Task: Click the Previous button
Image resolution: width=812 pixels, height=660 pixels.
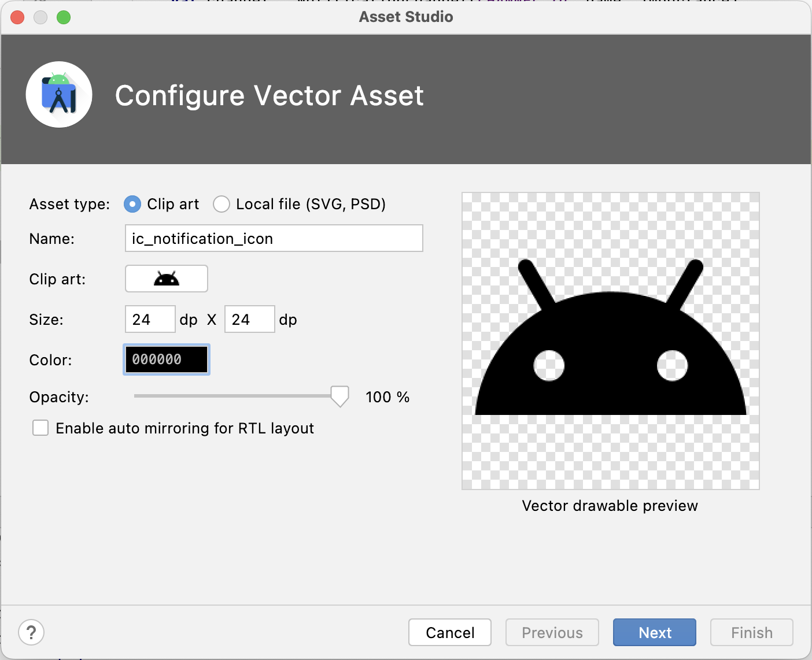Action: point(552,632)
